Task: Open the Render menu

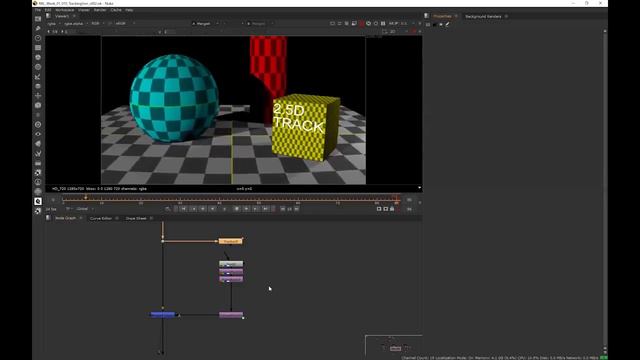Action: click(x=100, y=10)
